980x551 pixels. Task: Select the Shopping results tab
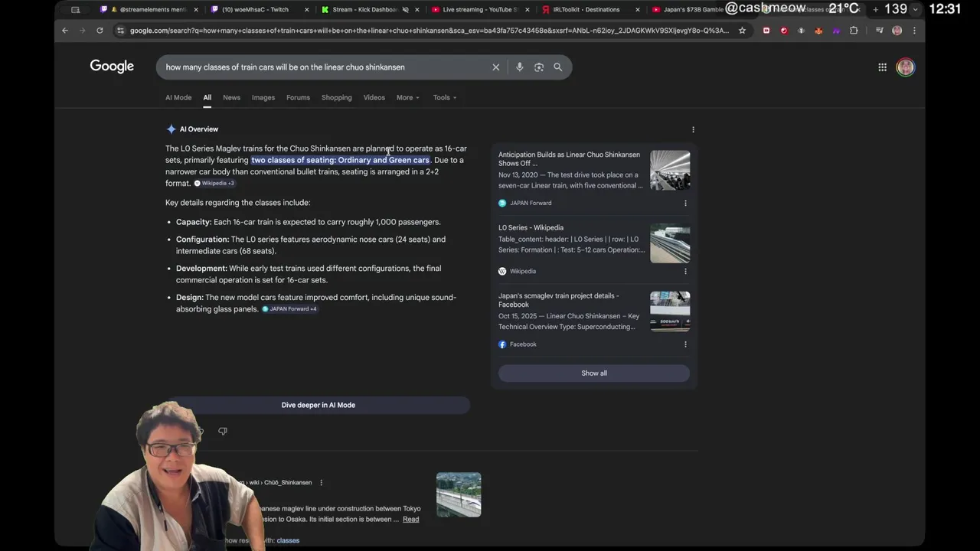click(337, 98)
